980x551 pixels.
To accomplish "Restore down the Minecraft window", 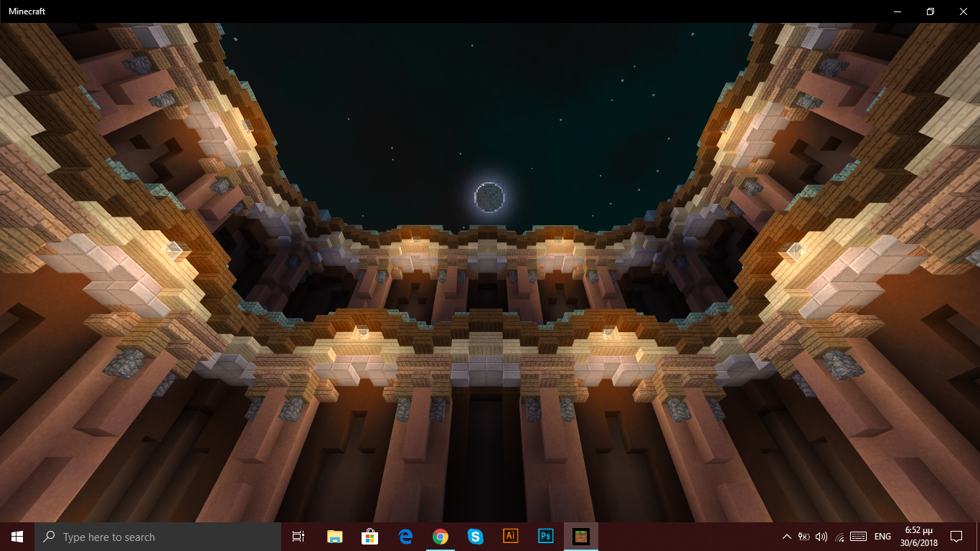I will click(930, 11).
